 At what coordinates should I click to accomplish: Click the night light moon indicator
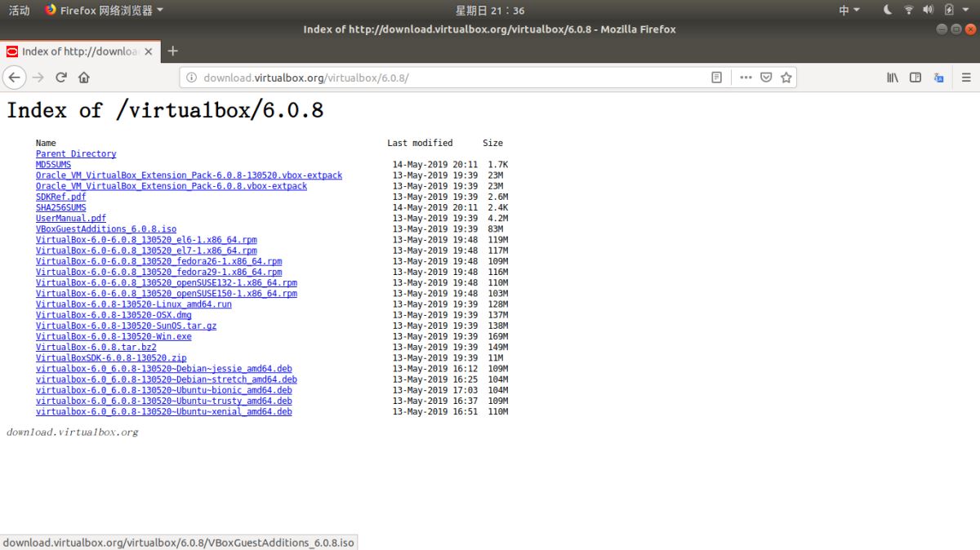point(889,10)
